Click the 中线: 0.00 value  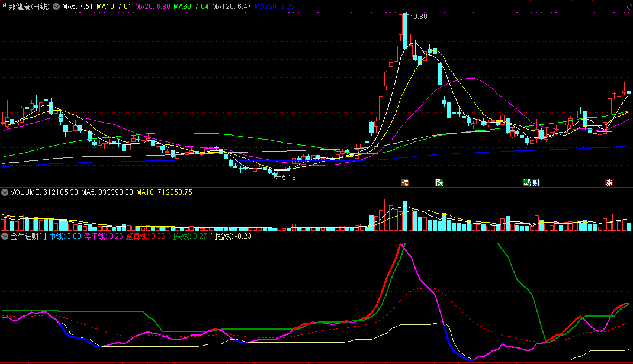pos(65,236)
